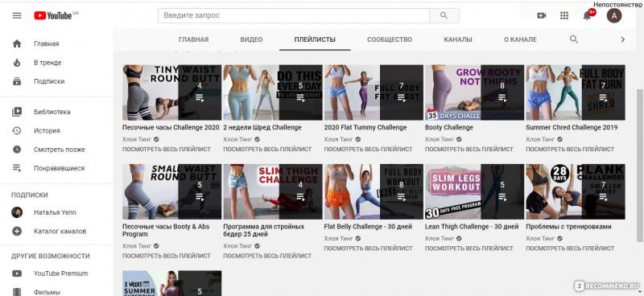Open Песочные часы Challenge 2020 playlist thumbnail
This screenshot has width=644, height=296.
tap(171, 92)
